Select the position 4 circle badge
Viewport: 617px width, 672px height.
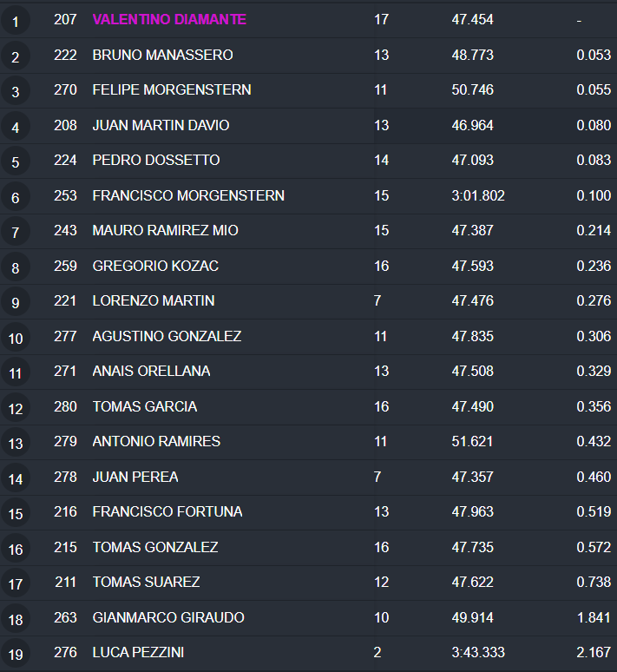point(16,127)
